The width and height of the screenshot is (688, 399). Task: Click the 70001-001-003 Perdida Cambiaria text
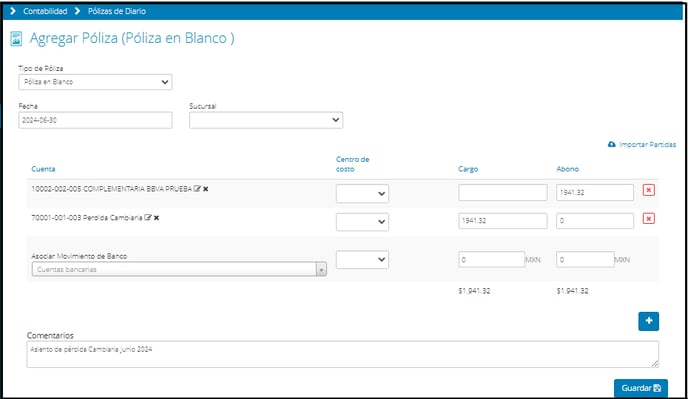coord(87,217)
